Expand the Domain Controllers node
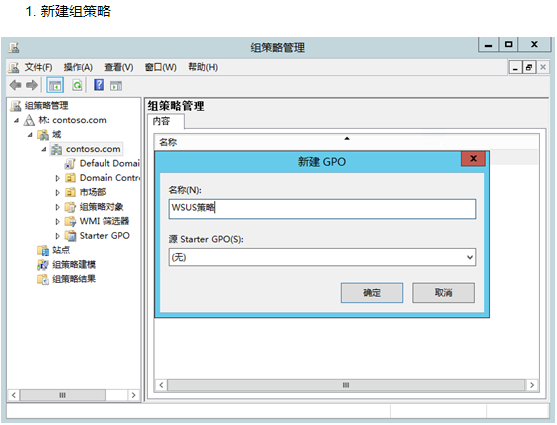This screenshot has height=425, width=557. tap(57, 178)
